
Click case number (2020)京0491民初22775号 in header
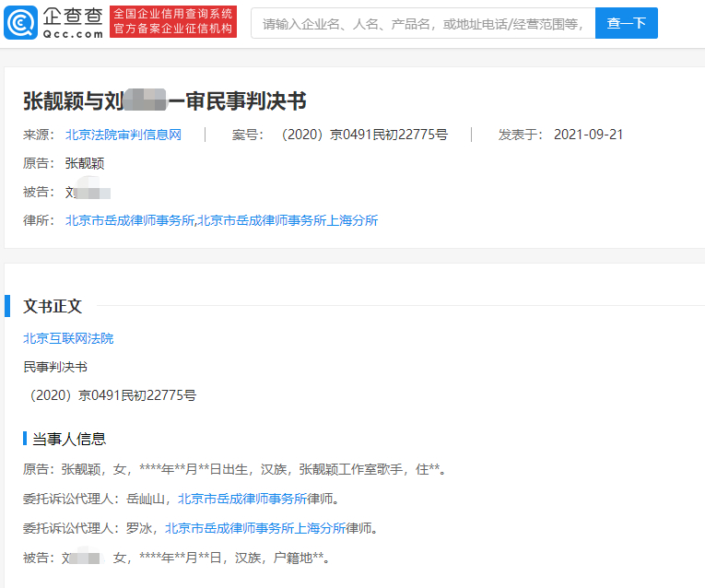[x=364, y=135]
